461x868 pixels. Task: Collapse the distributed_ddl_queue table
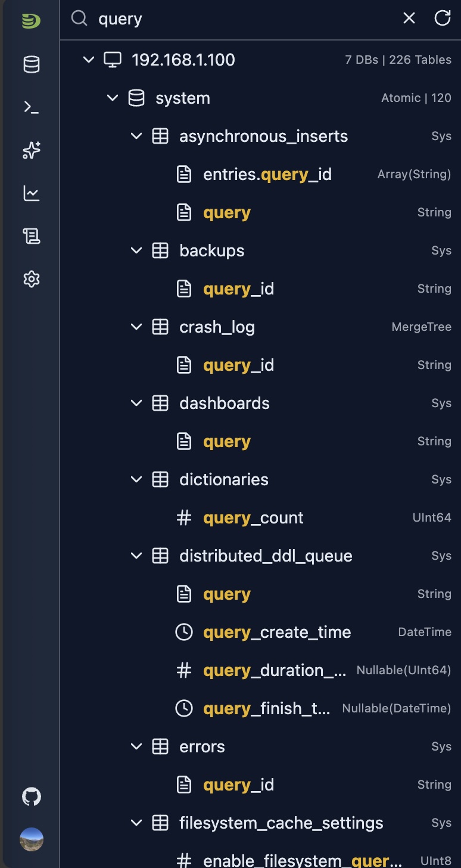[x=136, y=556]
